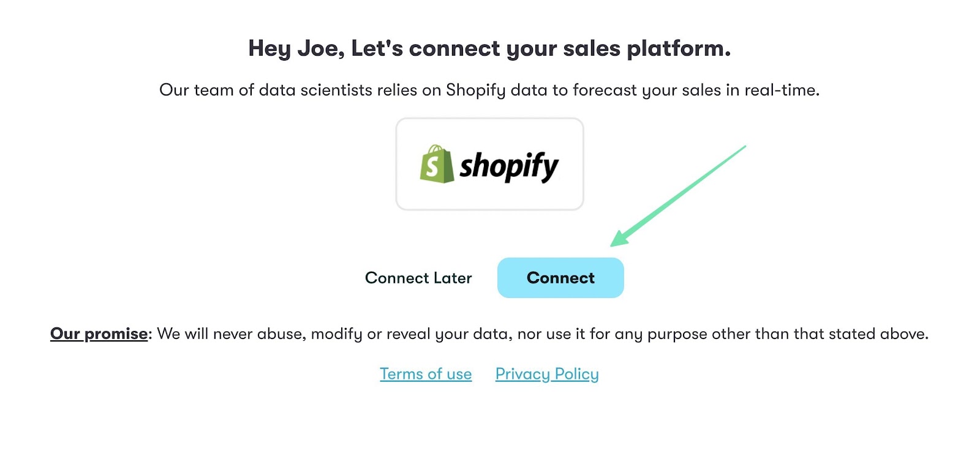Click the data promise disclaimer line
Image resolution: width=980 pixels, height=459 pixels.
tap(490, 334)
